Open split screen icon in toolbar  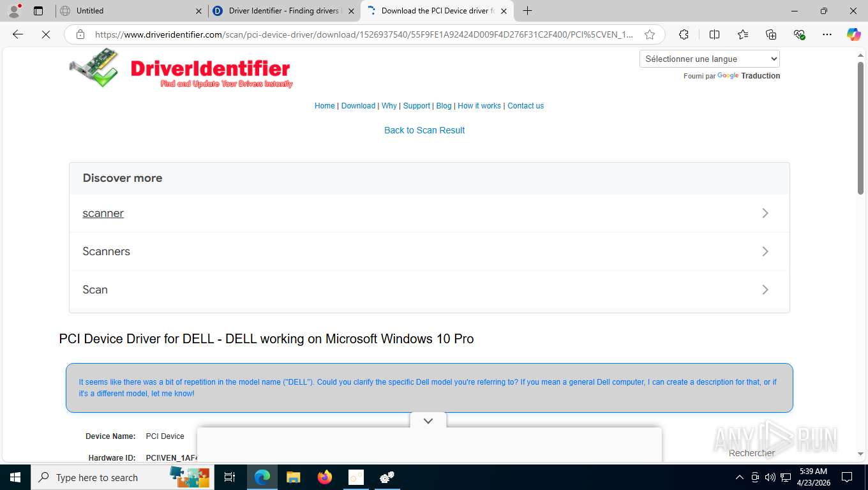[714, 34]
